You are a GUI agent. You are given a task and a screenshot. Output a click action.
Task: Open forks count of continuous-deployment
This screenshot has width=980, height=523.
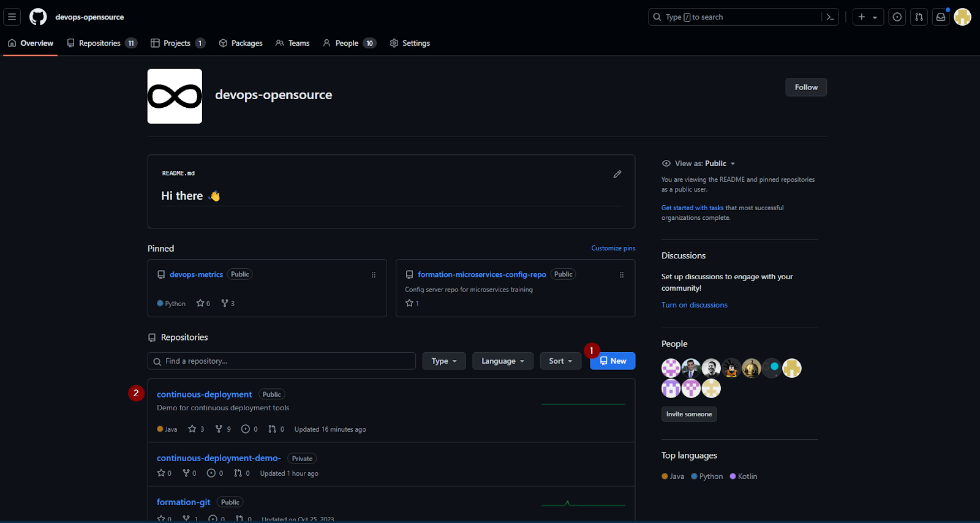pos(223,429)
